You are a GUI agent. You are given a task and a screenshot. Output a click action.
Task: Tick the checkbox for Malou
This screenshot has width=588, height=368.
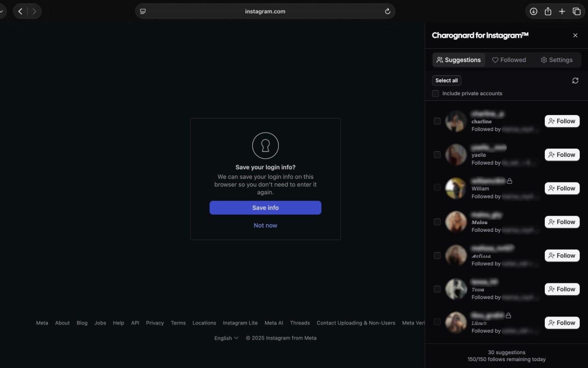click(437, 222)
